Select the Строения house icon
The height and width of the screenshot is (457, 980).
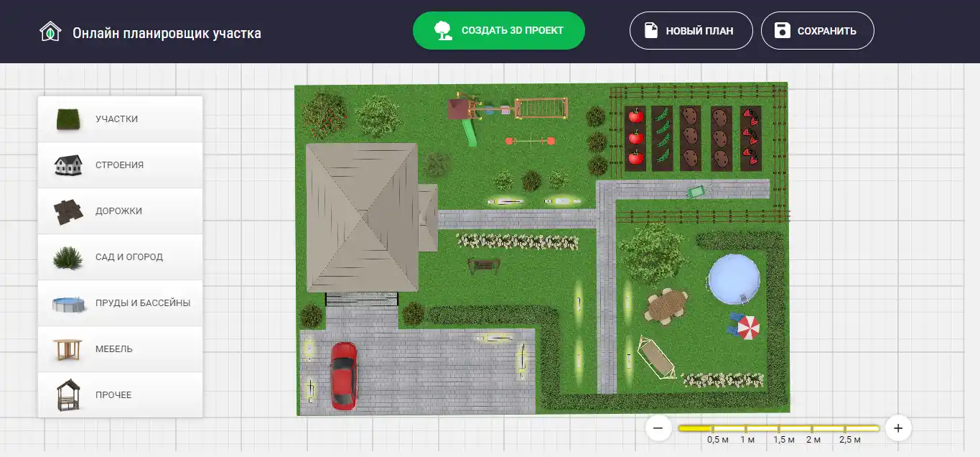[68, 165]
